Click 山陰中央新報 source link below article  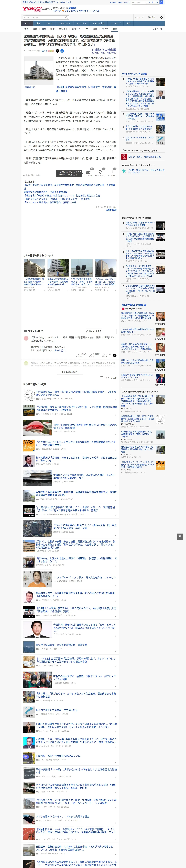(x=111, y=210)
